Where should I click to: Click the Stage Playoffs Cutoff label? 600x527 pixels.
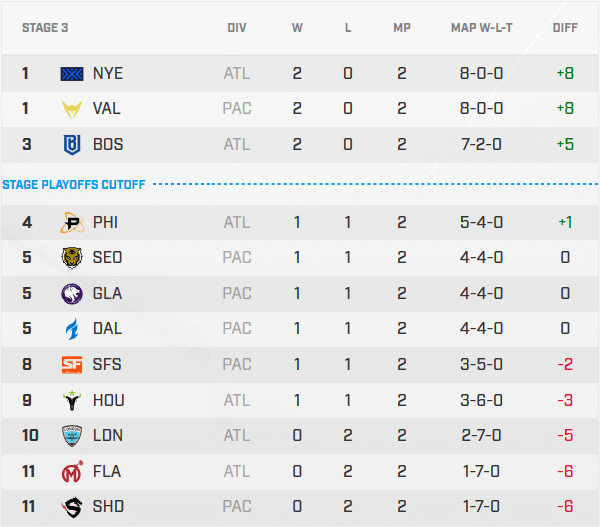click(x=74, y=184)
